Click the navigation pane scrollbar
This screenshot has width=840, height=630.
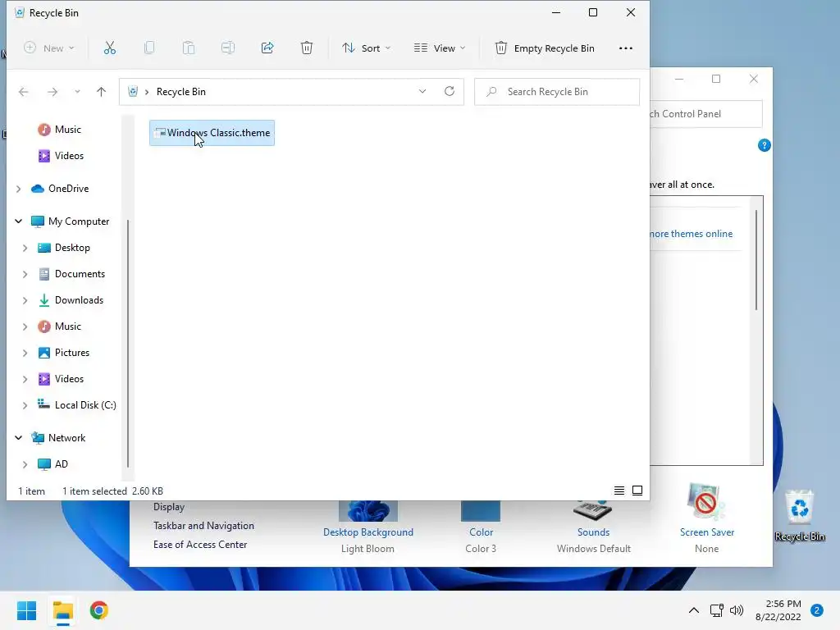pos(127,343)
